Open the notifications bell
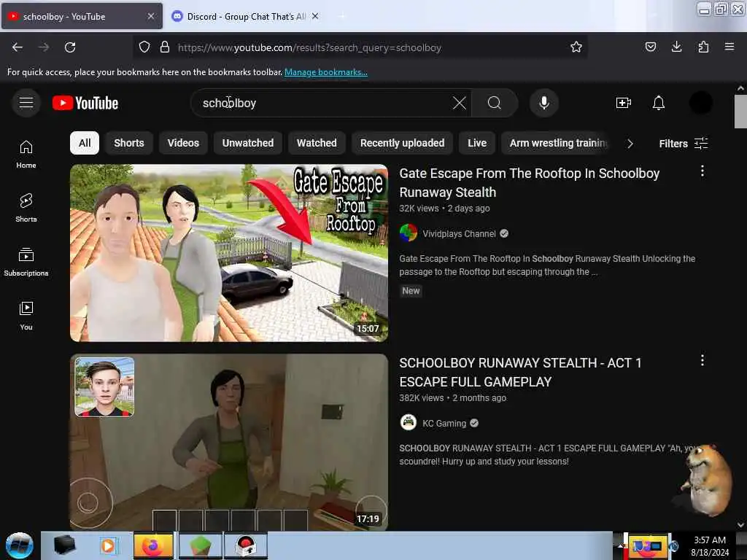This screenshot has height=560, width=747. pyautogui.click(x=659, y=103)
